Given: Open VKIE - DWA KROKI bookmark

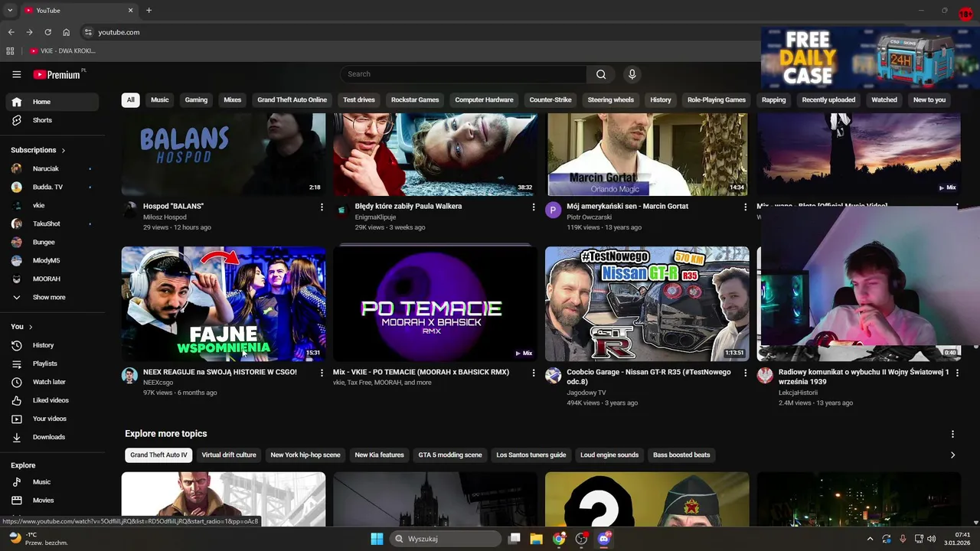Looking at the screenshot, I should coord(63,51).
